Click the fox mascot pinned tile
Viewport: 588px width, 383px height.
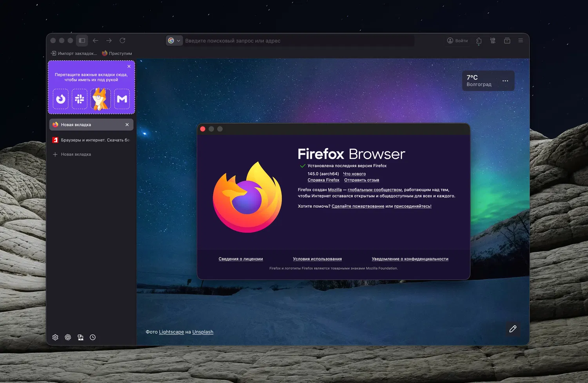(x=100, y=99)
